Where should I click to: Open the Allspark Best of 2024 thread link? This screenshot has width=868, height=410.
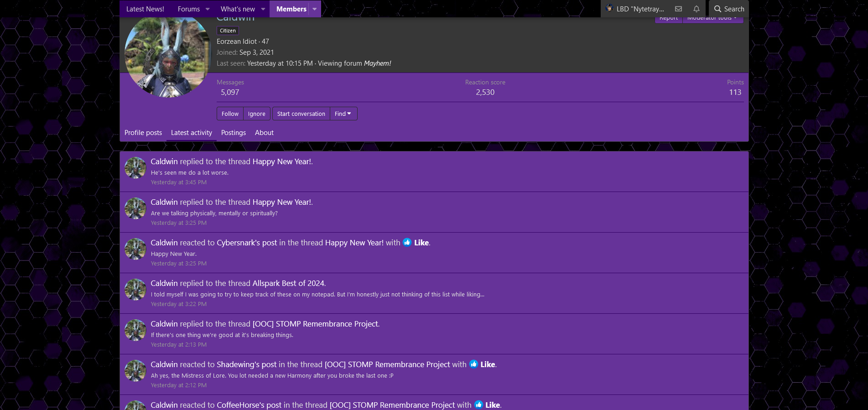point(288,283)
